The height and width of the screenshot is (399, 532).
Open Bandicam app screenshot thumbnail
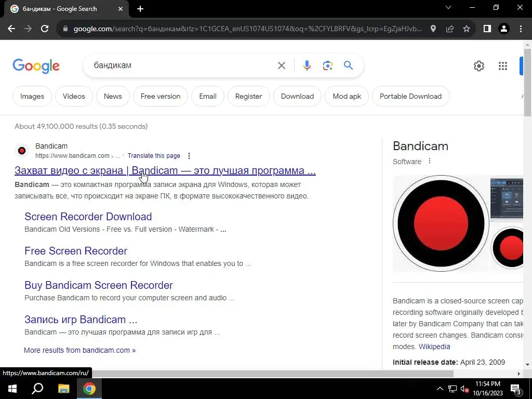pyautogui.click(x=507, y=199)
